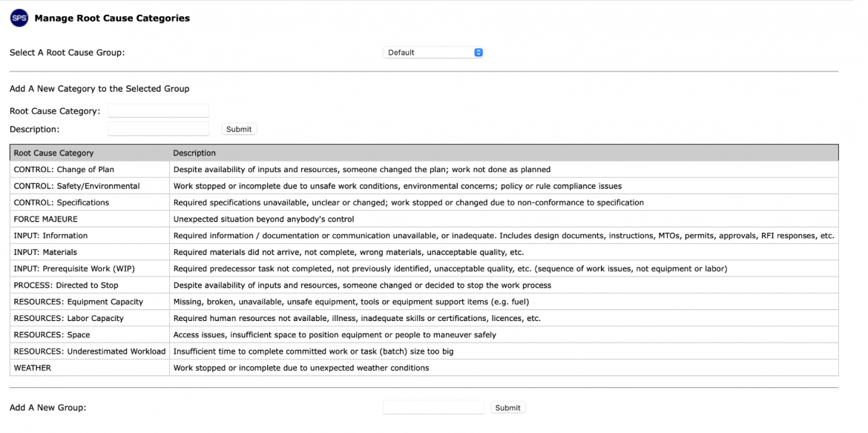Select the Description column header

[x=194, y=153]
